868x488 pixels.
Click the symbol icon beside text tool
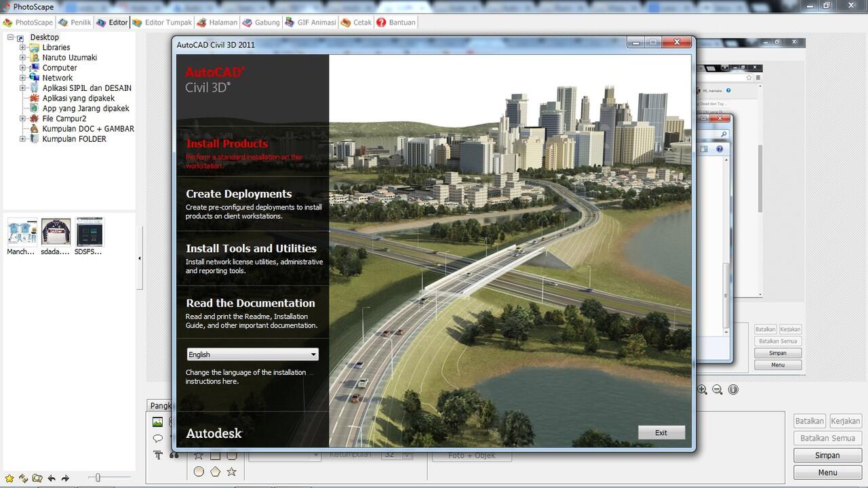(174, 455)
